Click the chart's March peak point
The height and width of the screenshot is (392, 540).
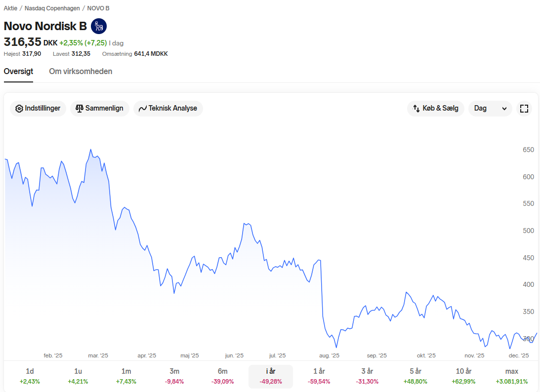point(90,150)
